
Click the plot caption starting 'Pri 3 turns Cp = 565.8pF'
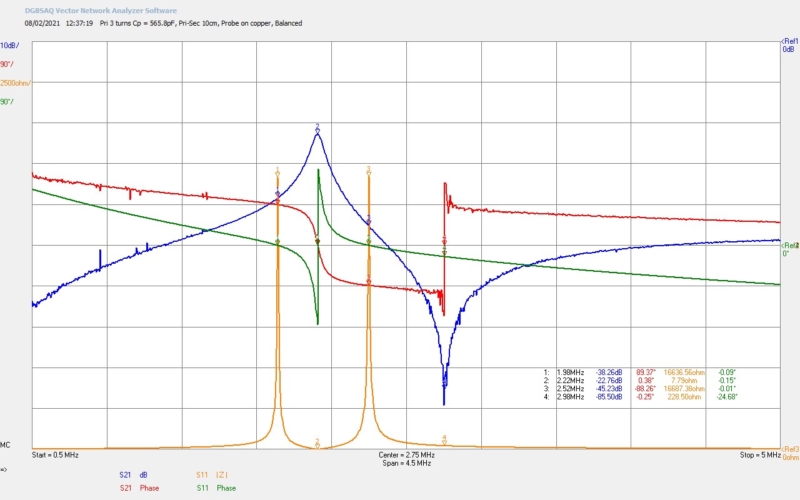tap(201, 23)
